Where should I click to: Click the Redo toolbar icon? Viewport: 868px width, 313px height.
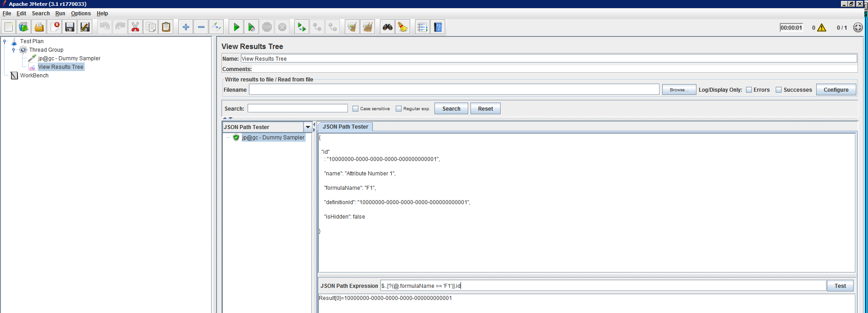120,27
